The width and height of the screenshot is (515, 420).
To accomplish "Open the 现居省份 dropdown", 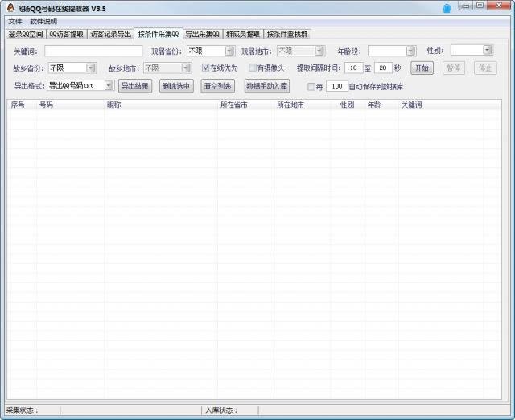I will [229, 51].
